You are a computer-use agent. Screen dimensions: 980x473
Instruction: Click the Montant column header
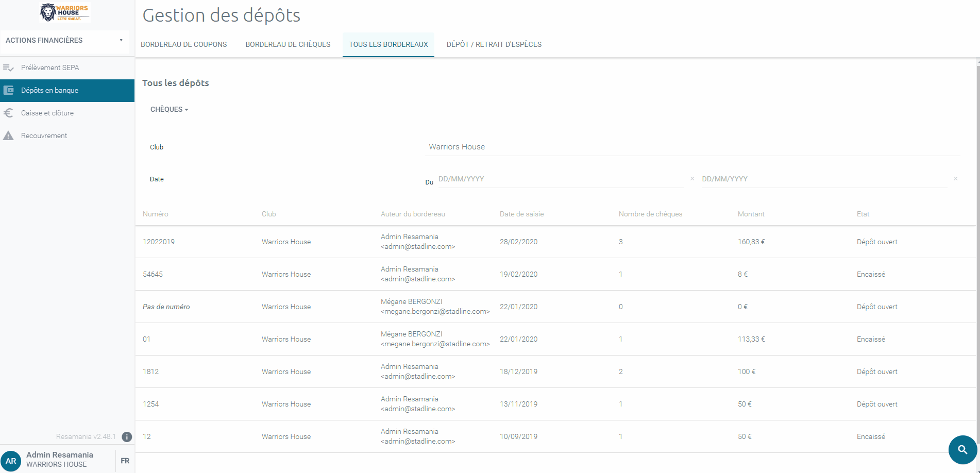(x=751, y=214)
